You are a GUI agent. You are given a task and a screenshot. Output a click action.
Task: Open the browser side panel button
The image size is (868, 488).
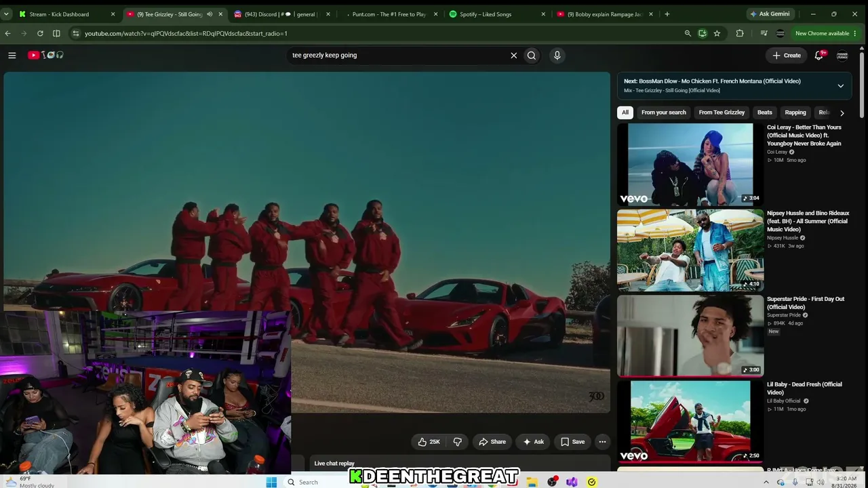pos(56,33)
